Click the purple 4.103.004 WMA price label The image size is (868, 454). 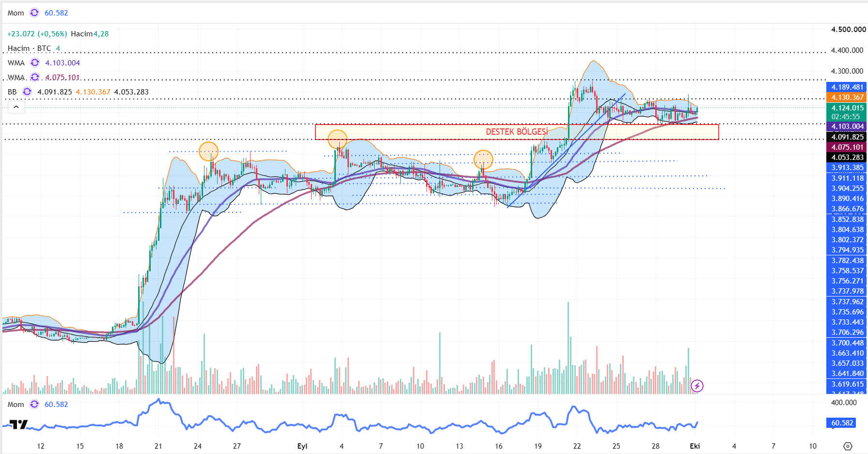click(x=847, y=126)
